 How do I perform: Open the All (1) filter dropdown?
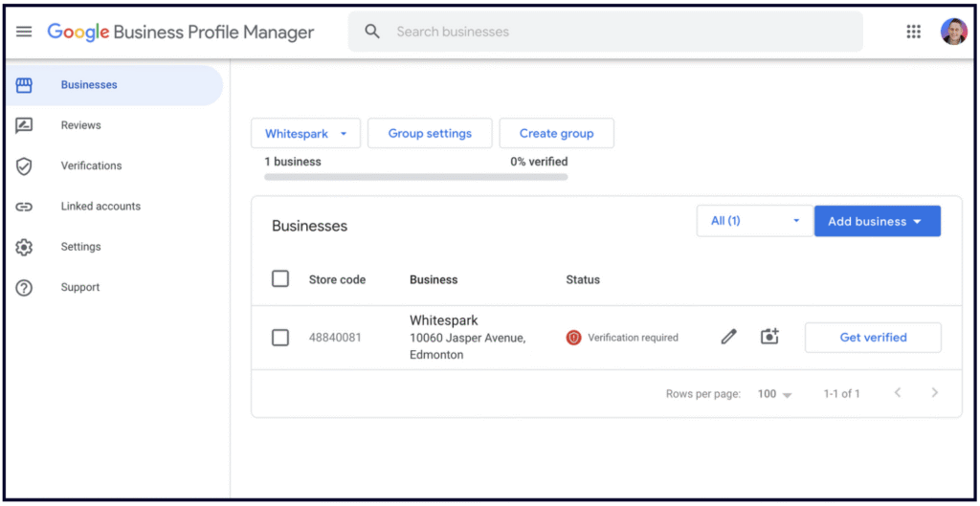click(754, 221)
